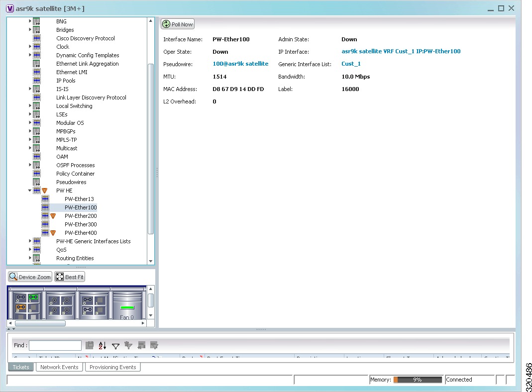The width and height of the screenshot is (532, 392).
Task: Expand the Bridges tree node
Action: tap(30, 29)
